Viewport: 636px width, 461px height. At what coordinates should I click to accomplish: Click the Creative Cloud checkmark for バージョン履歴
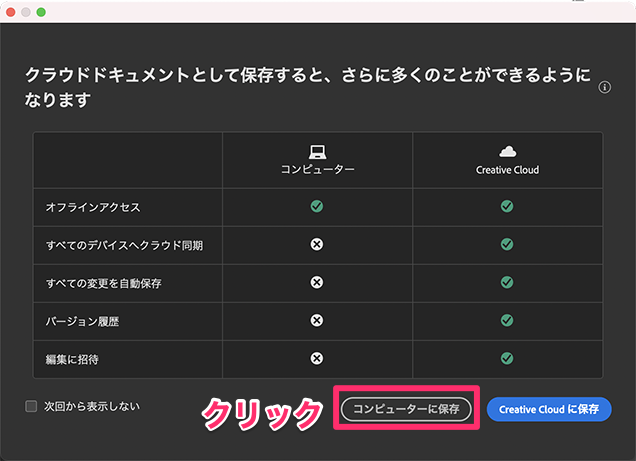(507, 320)
